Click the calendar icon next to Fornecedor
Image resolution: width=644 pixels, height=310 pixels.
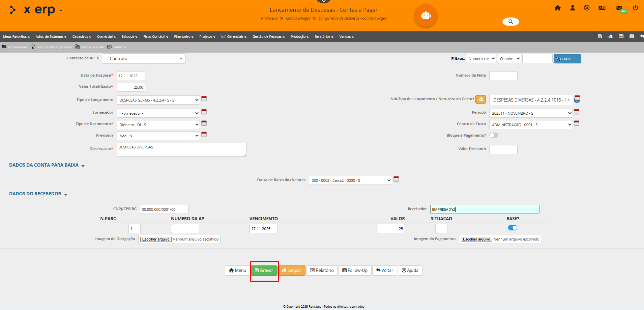click(204, 112)
